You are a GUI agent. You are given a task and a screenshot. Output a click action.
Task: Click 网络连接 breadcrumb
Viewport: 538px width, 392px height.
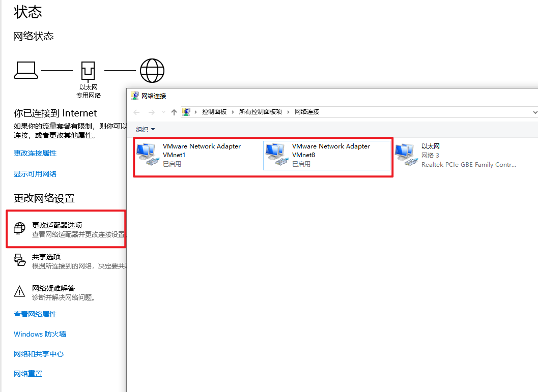click(307, 112)
